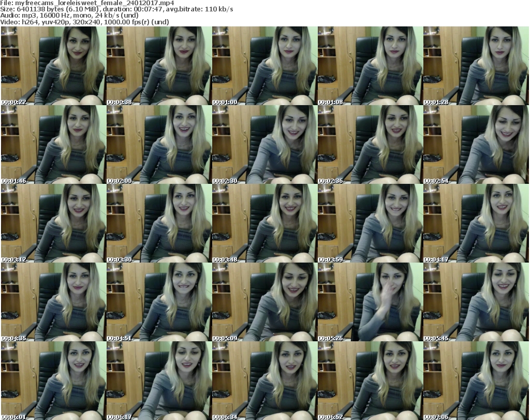Click the Video h264 info line
Screen dimensions: 530x420
84,22
